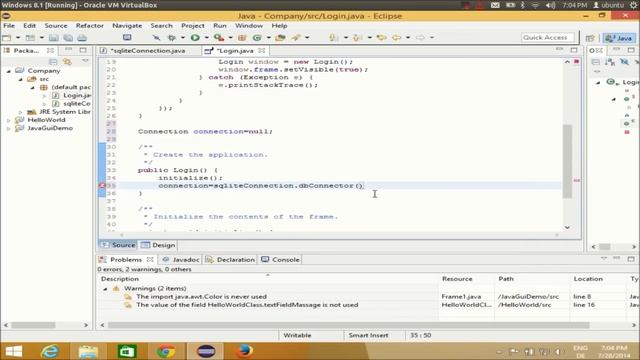Click the New file toolbar icon

point(7,38)
